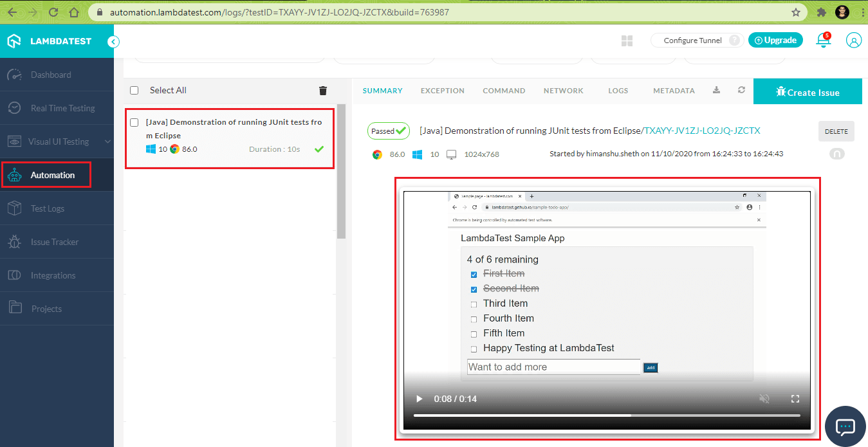Switch to the Exception tab
The height and width of the screenshot is (447, 868).
[442, 91]
